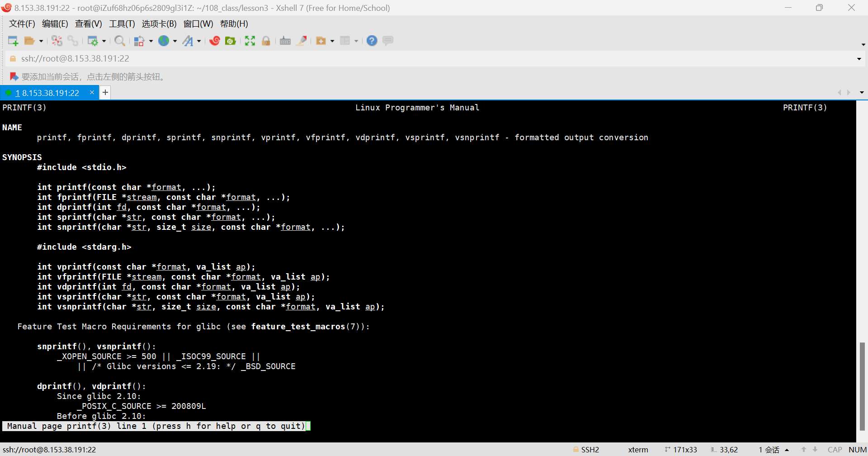Click the Encoding globe icon
868x456 pixels.
click(x=164, y=41)
